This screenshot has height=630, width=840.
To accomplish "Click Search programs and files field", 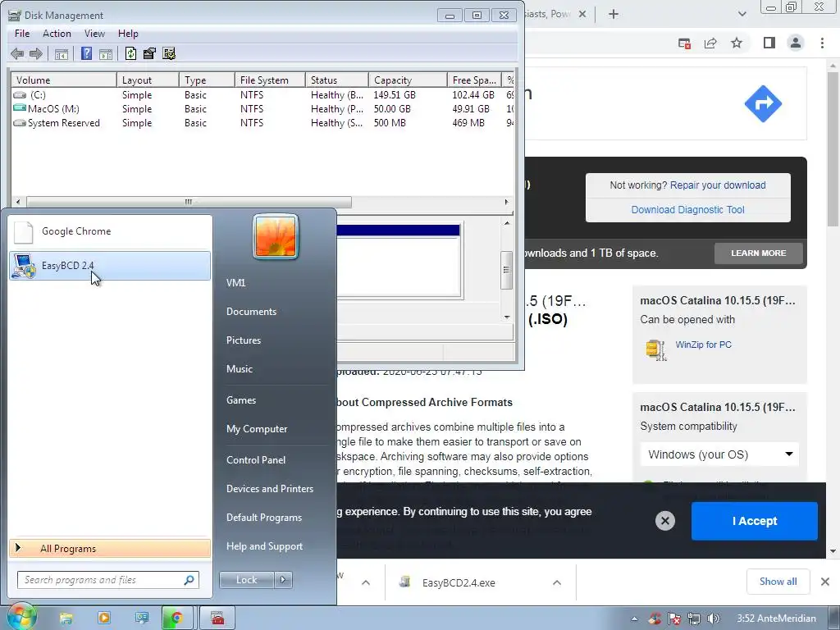I will 107,580.
